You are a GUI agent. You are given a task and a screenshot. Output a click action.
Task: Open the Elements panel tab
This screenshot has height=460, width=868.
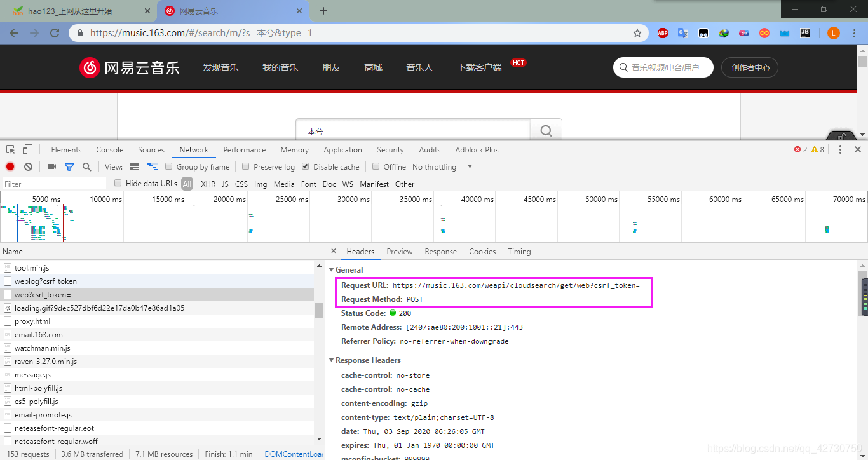pyautogui.click(x=66, y=150)
